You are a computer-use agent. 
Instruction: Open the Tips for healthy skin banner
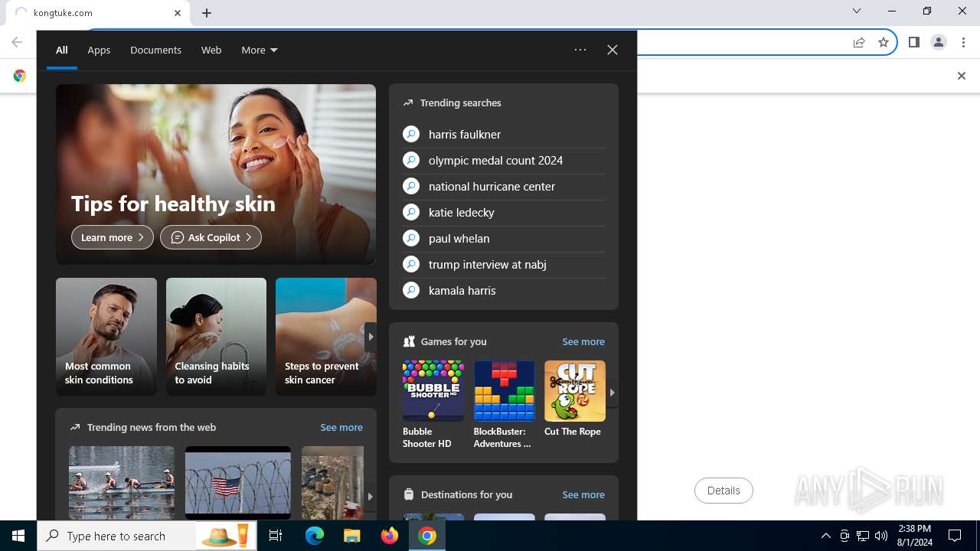(x=216, y=174)
